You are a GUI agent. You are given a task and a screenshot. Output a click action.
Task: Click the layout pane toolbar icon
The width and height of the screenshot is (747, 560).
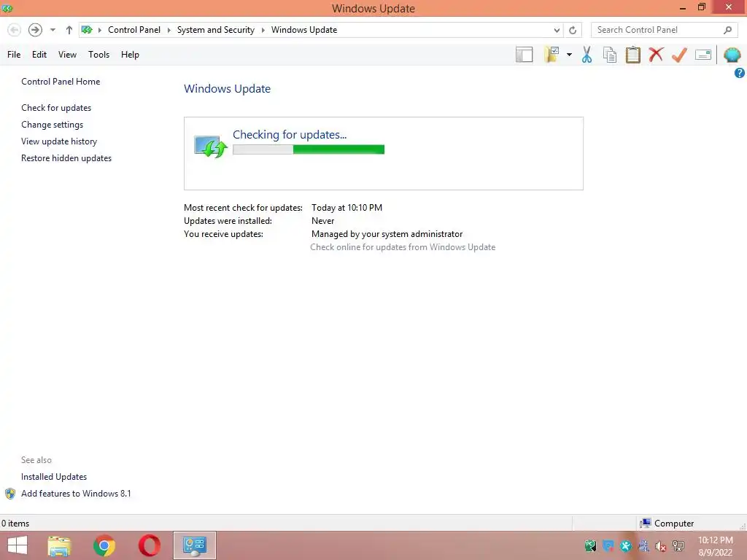pos(524,55)
